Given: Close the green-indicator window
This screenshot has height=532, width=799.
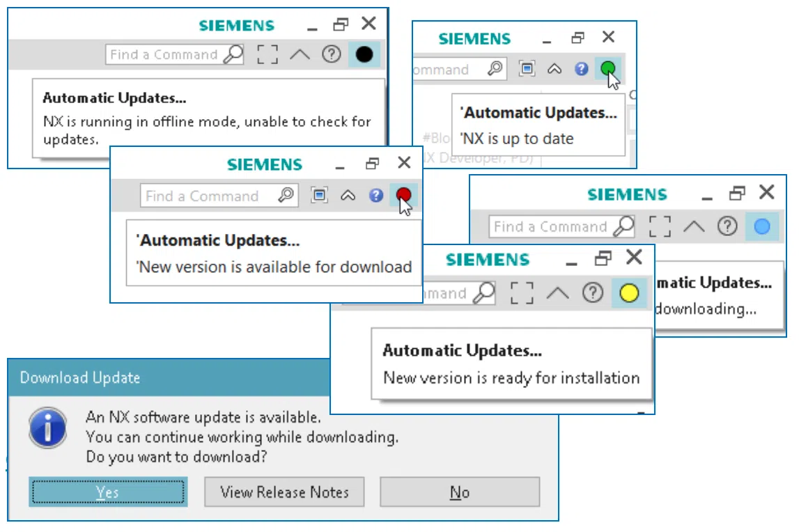Looking at the screenshot, I should pos(608,37).
